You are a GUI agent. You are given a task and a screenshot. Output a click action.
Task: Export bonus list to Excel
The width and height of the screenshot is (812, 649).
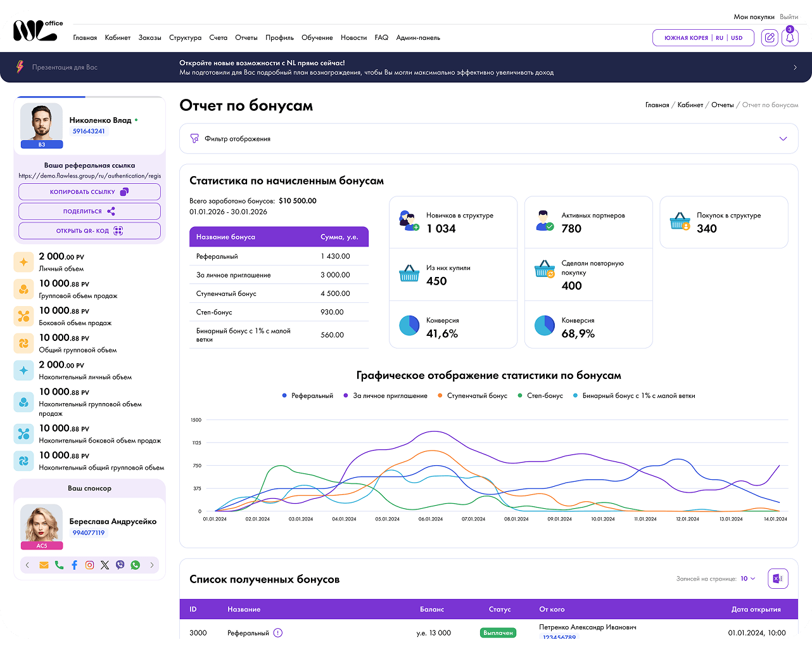[x=778, y=578]
